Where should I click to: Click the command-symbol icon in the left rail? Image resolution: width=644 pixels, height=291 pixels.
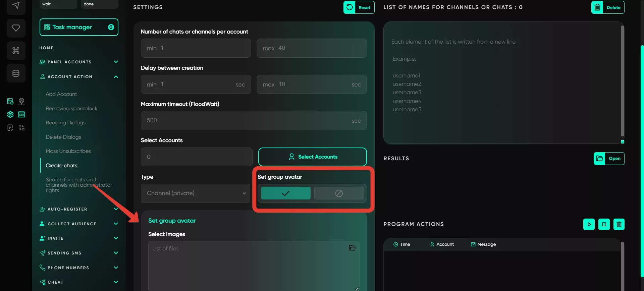[16, 50]
